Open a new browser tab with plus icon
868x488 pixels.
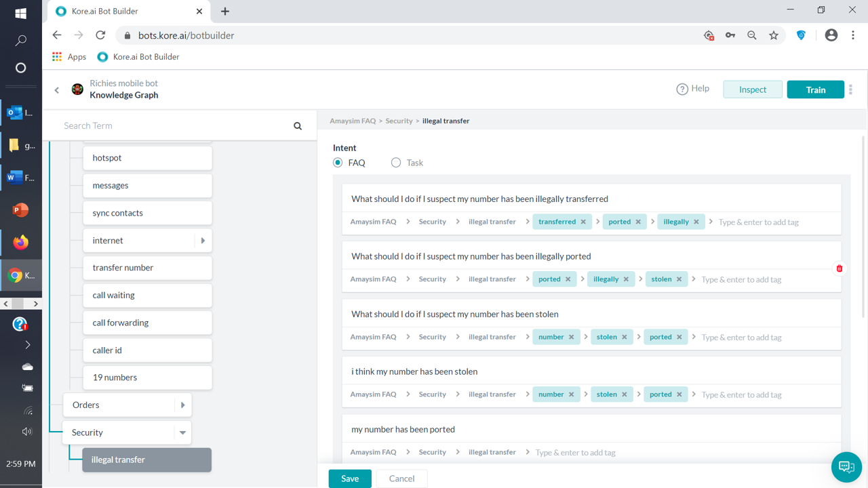[225, 11]
